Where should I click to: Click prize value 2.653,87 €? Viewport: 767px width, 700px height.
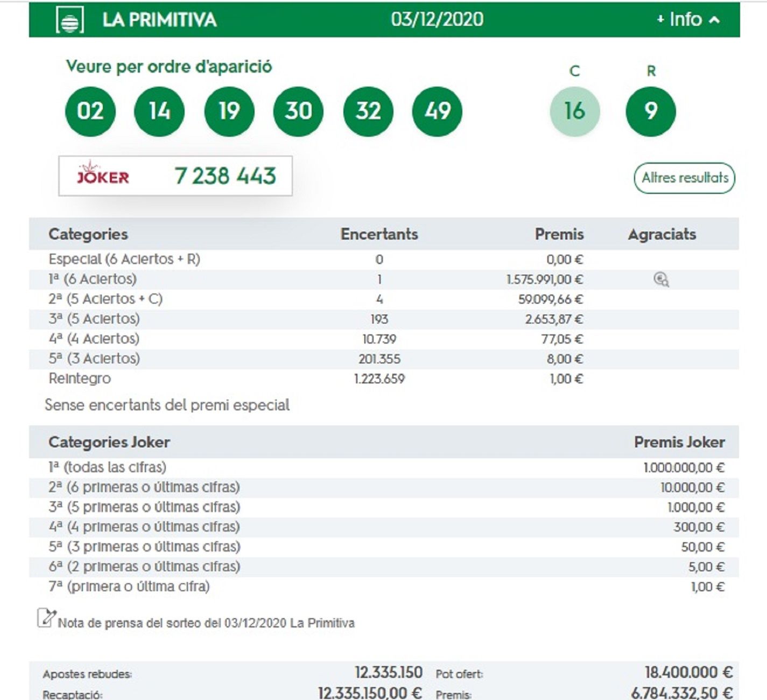pos(554,319)
